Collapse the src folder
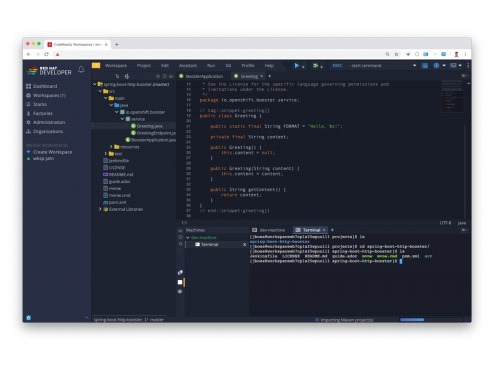Image resolution: width=492 pixels, height=369 pixels. (x=100, y=91)
